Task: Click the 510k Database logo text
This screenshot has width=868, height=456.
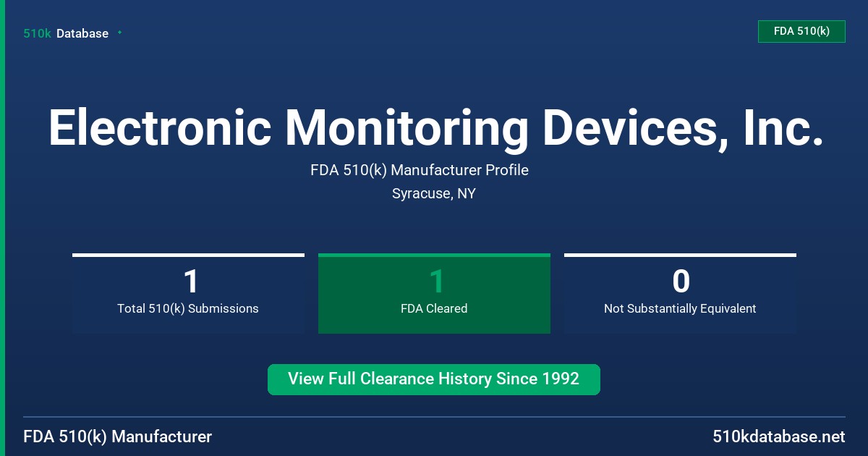Action: (x=66, y=33)
